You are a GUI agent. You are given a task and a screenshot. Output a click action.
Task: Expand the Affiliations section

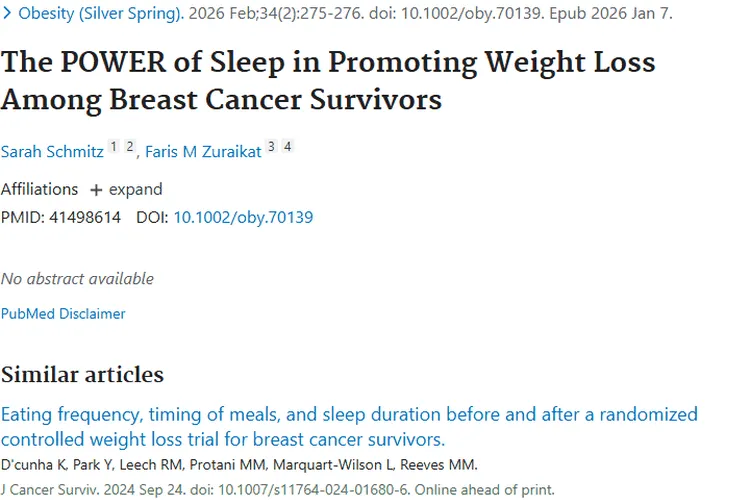(x=126, y=189)
